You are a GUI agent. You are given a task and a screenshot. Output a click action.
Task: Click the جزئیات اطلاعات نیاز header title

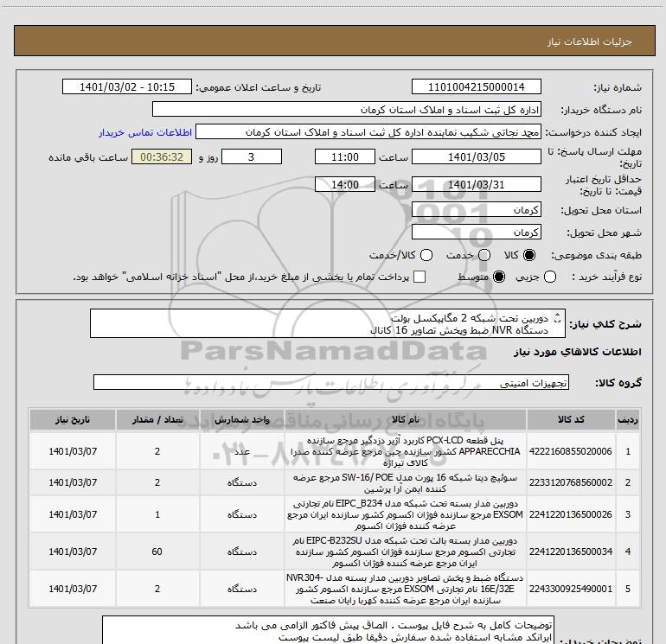pyautogui.click(x=589, y=41)
